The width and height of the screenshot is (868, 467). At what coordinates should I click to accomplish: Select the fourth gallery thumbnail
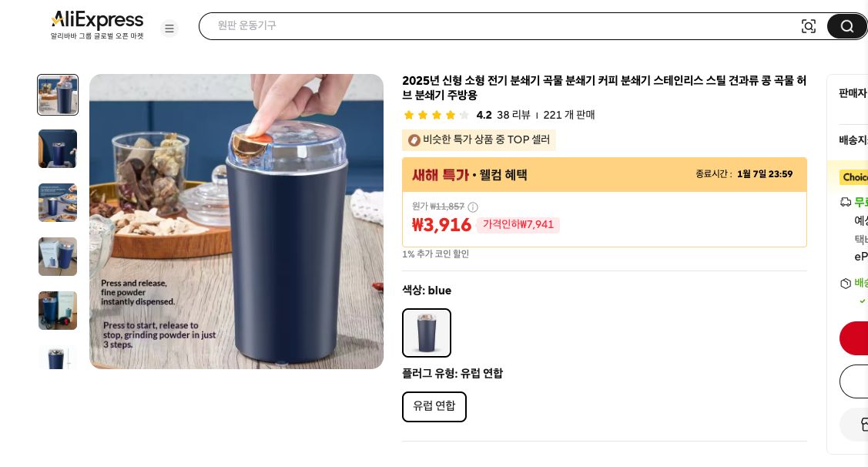click(x=58, y=257)
